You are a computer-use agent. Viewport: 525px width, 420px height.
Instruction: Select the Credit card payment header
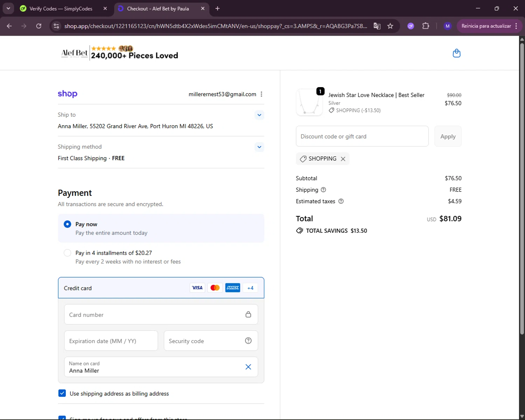161,288
